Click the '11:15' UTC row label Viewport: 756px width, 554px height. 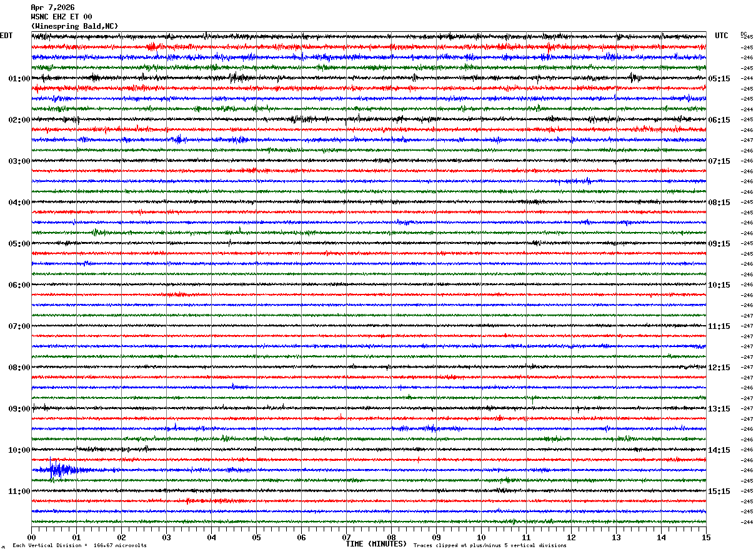click(719, 326)
